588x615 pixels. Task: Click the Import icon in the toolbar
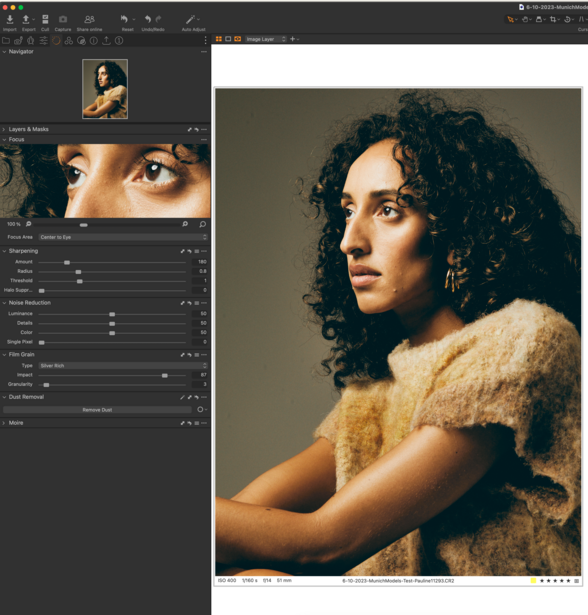tap(10, 19)
